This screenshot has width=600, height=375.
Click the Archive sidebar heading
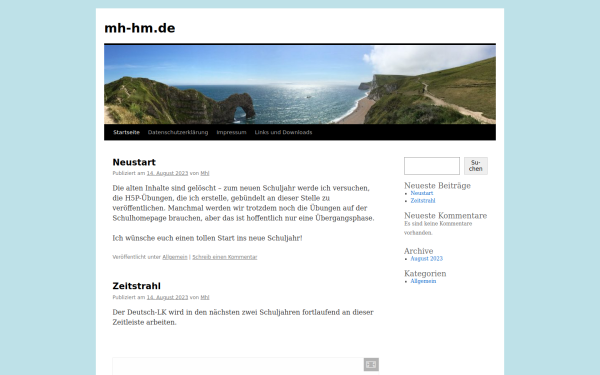419,251
